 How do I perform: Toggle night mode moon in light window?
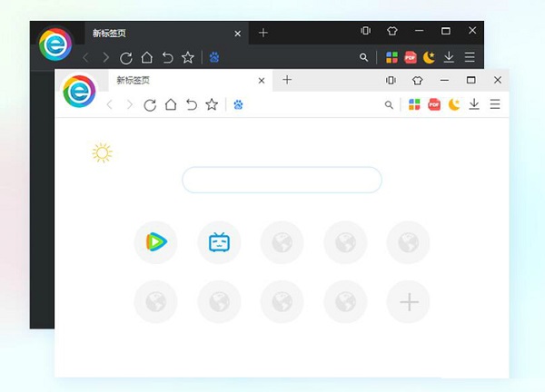(x=454, y=104)
